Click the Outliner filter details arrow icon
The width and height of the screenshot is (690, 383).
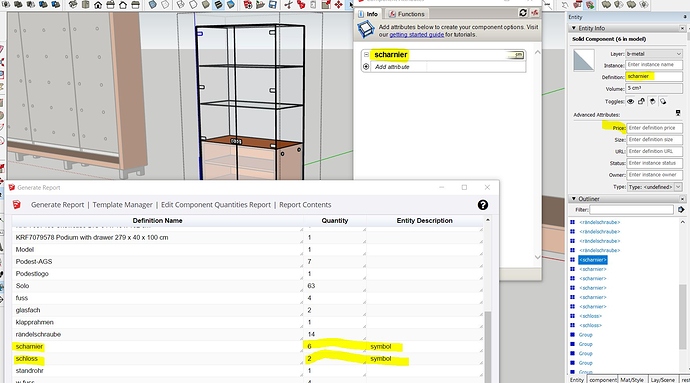click(x=681, y=210)
